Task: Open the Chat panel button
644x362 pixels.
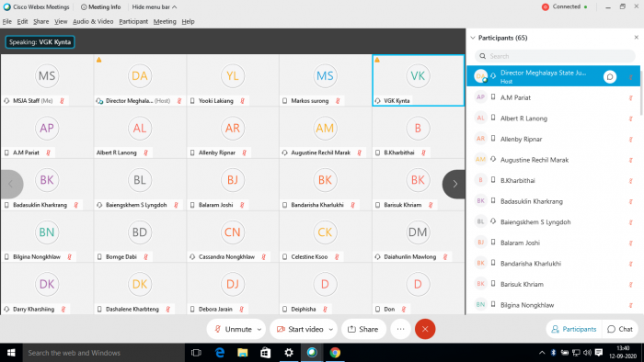Action: pos(620,329)
